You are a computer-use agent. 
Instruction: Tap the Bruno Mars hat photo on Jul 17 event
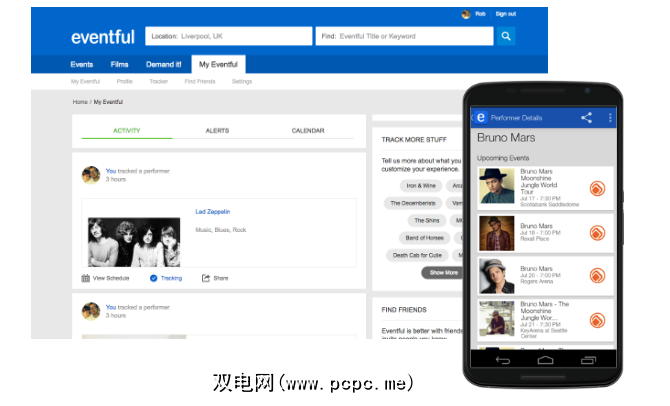[497, 186]
